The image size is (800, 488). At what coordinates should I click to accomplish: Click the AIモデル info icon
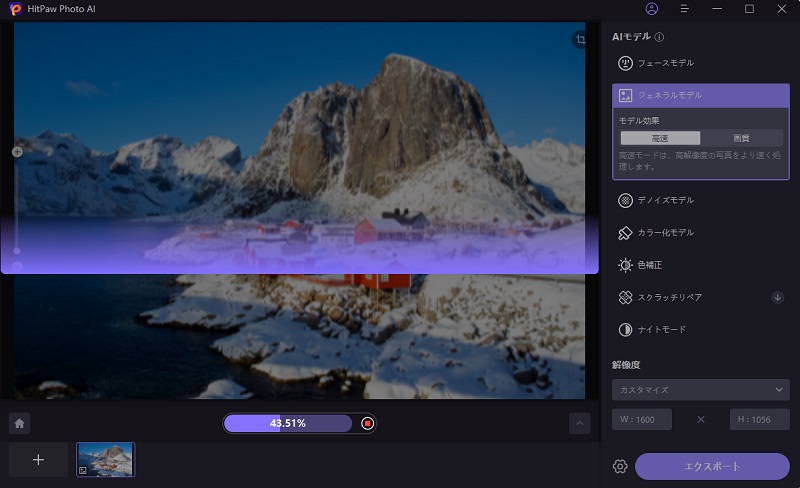click(x=659, y=37)
